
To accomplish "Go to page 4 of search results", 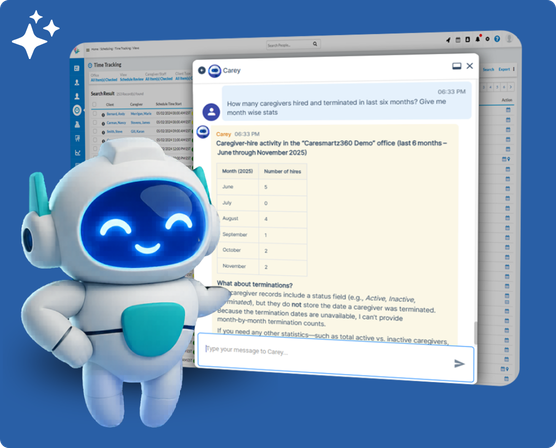I will 491,87.
